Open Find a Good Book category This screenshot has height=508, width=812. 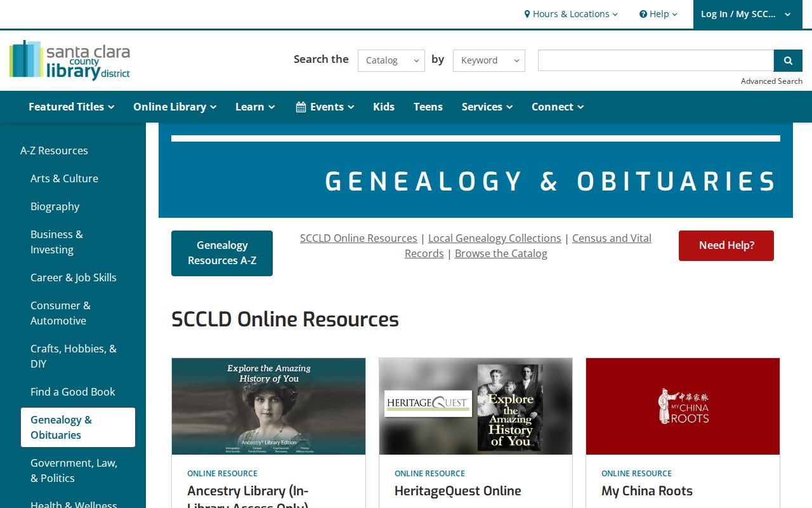73,392
